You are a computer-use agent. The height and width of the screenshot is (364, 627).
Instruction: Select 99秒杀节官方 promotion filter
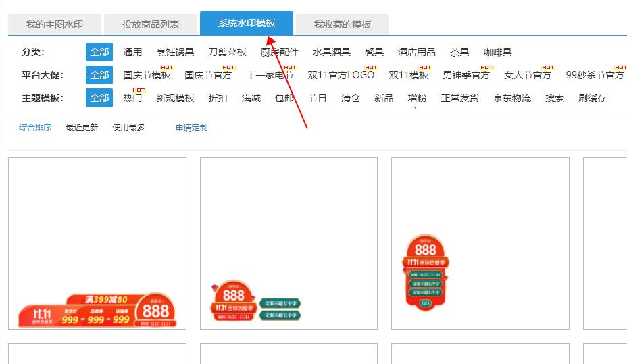tap(595, 75)
